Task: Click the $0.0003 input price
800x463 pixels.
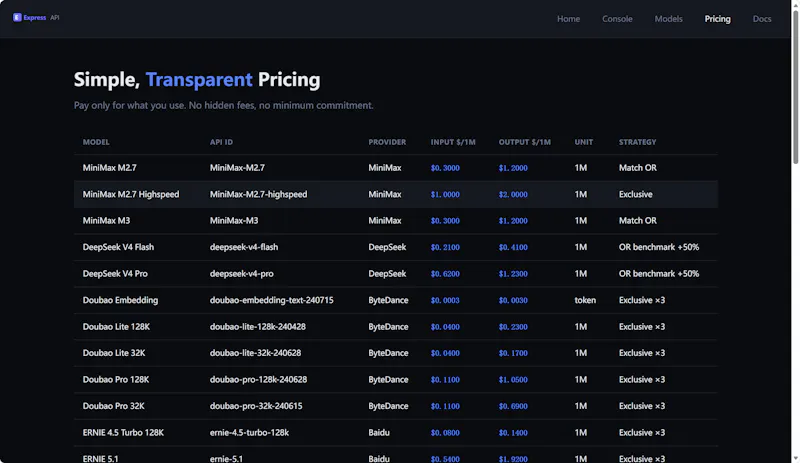Action: 445,300
